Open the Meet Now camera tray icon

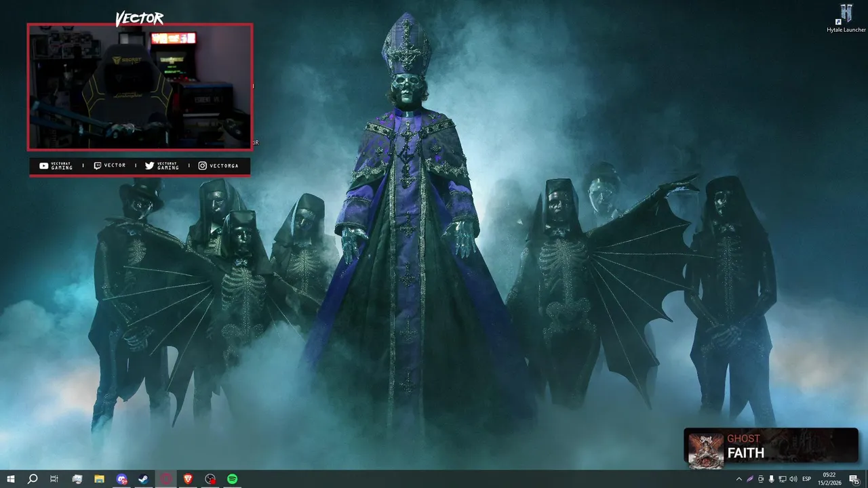coord(761,479)
